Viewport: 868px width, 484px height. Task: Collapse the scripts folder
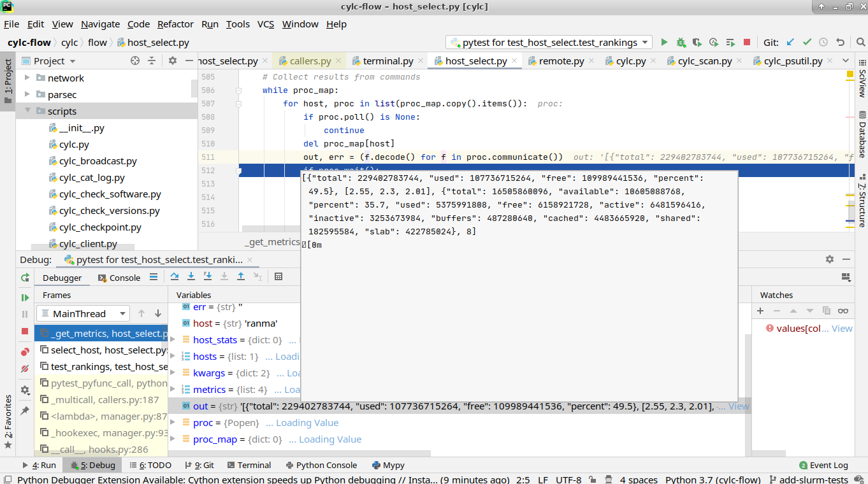[x=27, y=111]
